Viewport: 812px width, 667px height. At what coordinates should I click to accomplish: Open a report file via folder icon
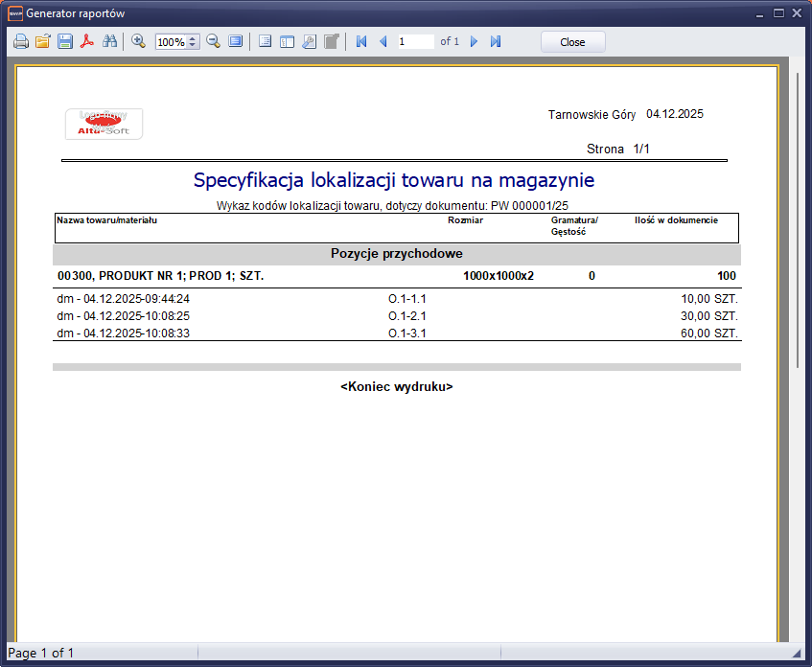[x=42, y=42]
